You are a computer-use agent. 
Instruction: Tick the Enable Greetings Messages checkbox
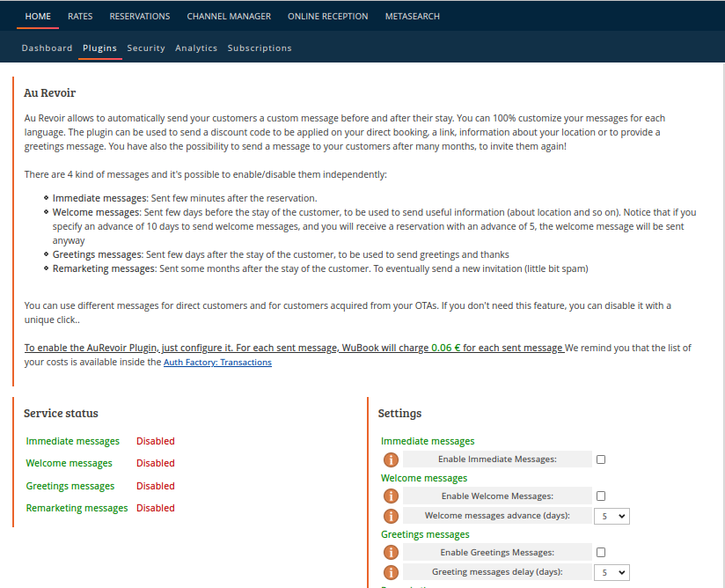(x=601, y=553)
